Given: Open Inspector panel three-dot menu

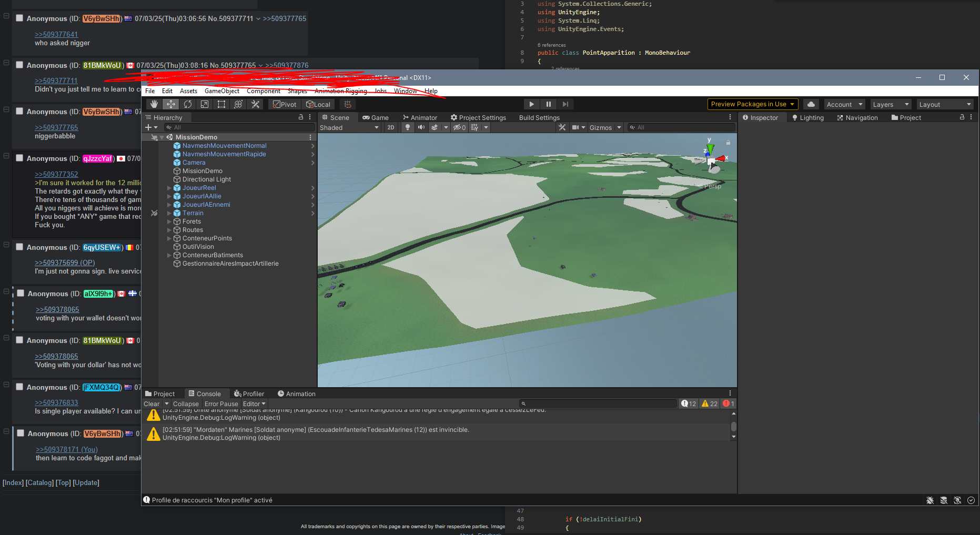Looking at the screenshot, I should point(971,117).
